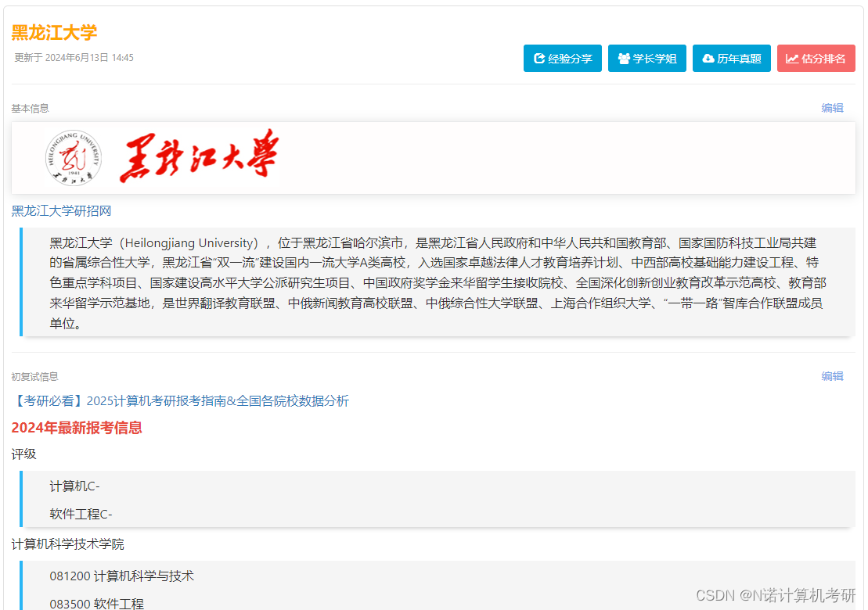Open the red 估分排名 button
The width and height of the screenshot is (868, 610).
(816, 59)
